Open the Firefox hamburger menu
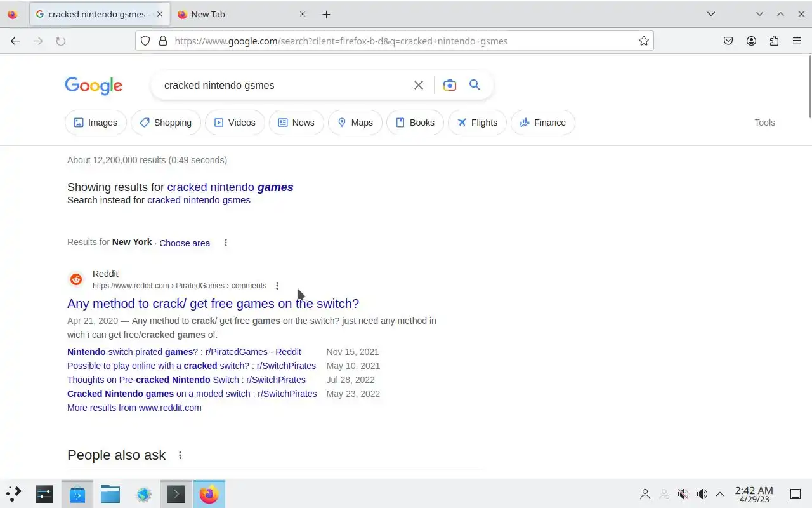This screenshot has height=508, width=812. tap(797, 41)
